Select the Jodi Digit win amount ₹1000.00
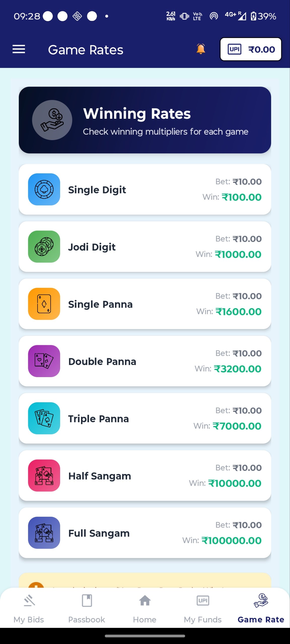 pyautogui.click(x=238, y=255)
